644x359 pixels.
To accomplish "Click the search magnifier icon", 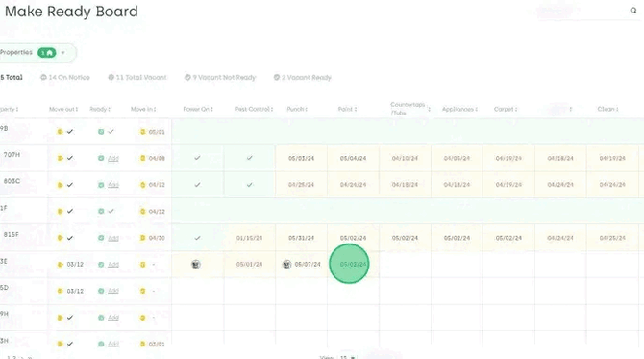I will [x=633, y=11].
